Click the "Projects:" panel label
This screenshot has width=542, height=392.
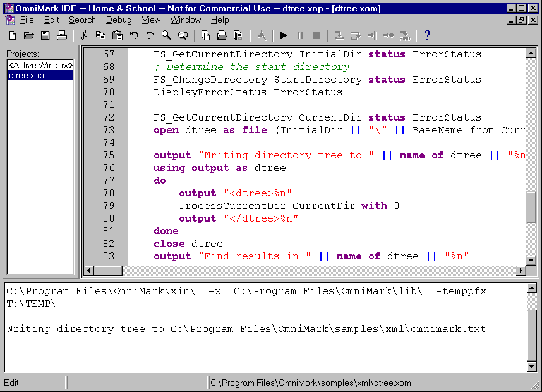pos(23,54)
